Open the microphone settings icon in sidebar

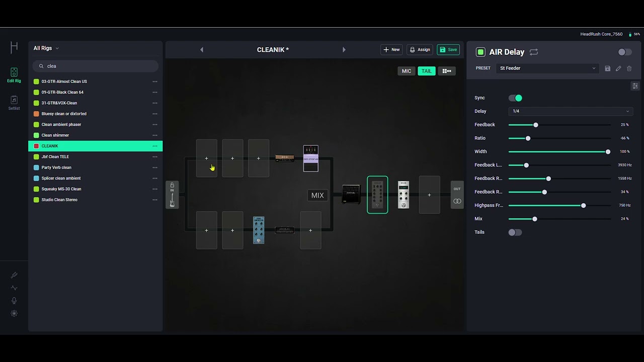coord(14,301)
